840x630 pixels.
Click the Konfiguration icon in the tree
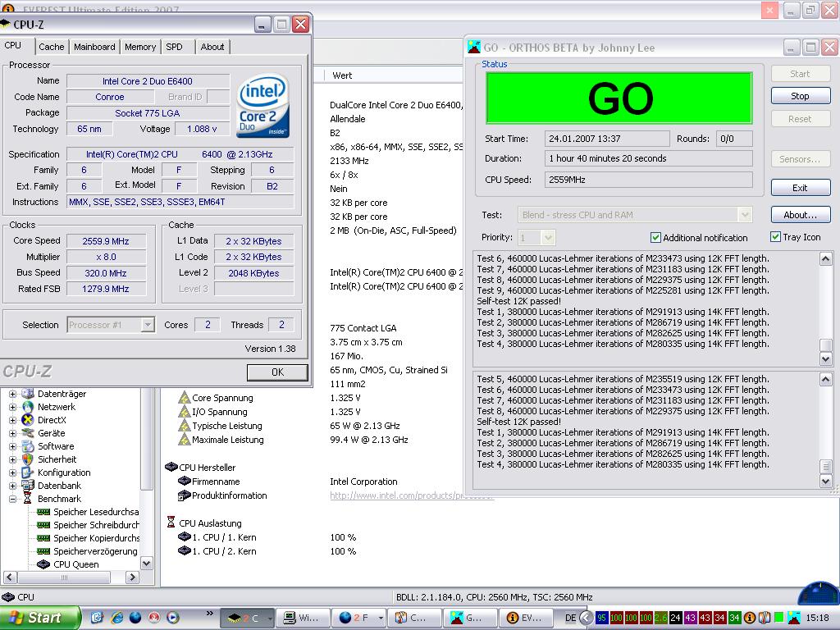(x=28, y=472)
